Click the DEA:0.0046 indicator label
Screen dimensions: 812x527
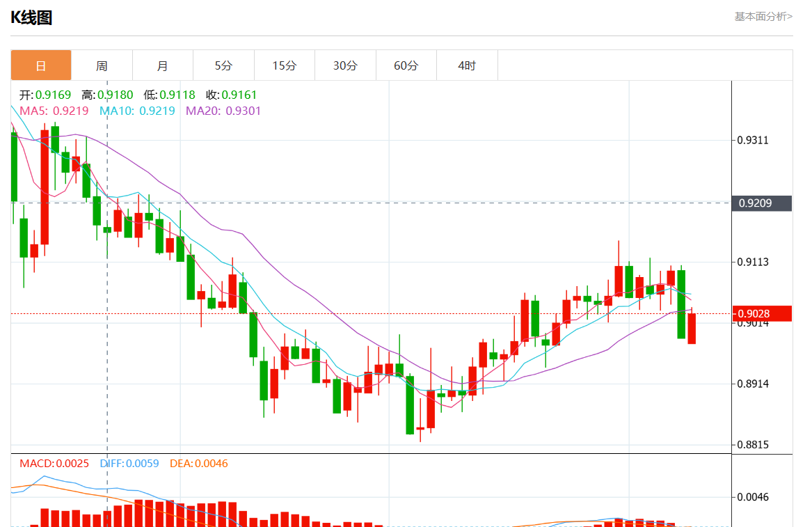199,463
